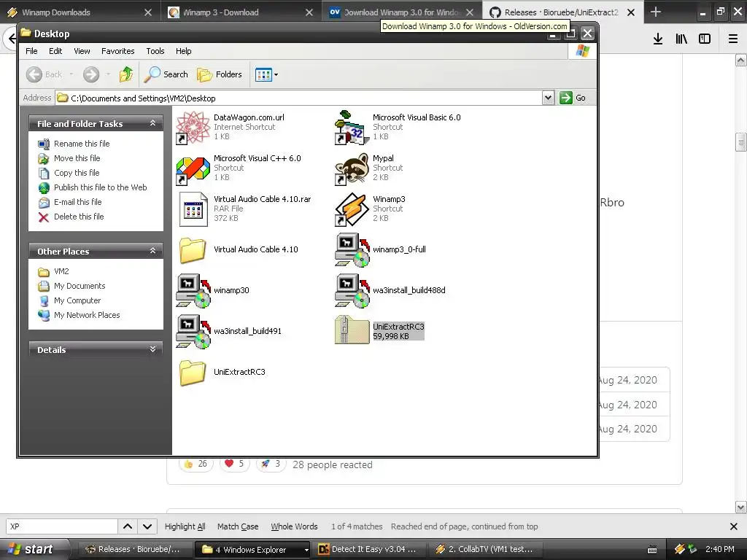Open the Tools menu in Explorer
747x560 pixels.
(155, 51)
